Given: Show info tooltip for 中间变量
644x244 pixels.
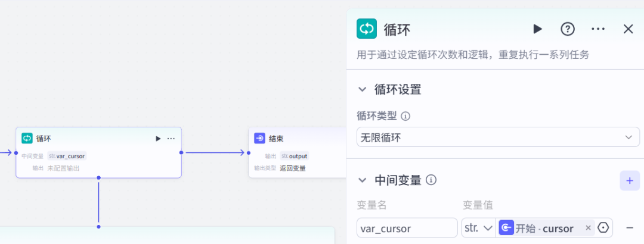Looking at the screenshot, I should (431, 180).
